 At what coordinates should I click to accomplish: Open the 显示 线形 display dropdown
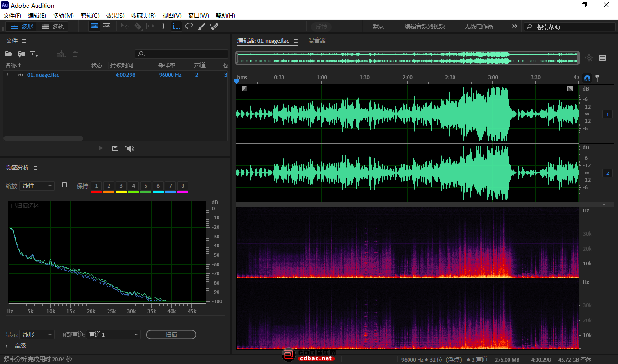pyautogui.click(x=37, y=335)
